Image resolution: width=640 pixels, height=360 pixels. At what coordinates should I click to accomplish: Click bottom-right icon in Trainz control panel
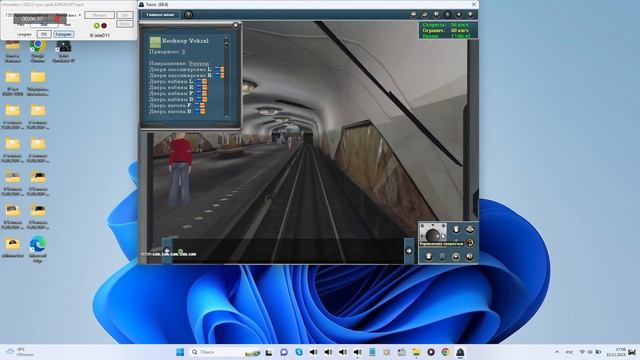[x=470, y=256]
